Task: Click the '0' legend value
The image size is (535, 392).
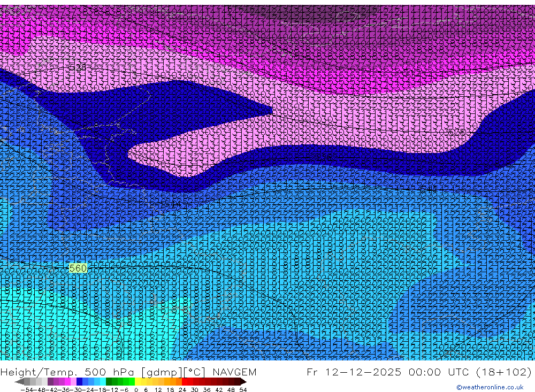Action: tap(136, 390)
